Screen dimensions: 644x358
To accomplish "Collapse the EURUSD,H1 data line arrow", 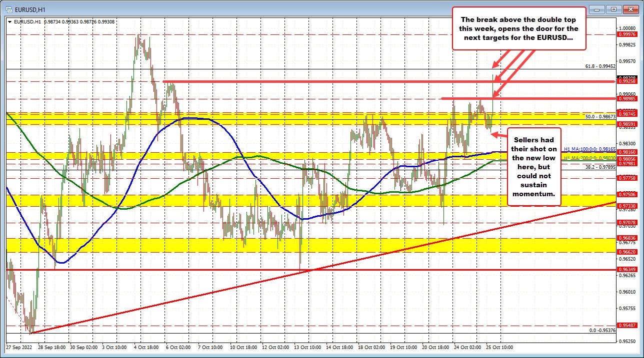I will coord(8,21).
